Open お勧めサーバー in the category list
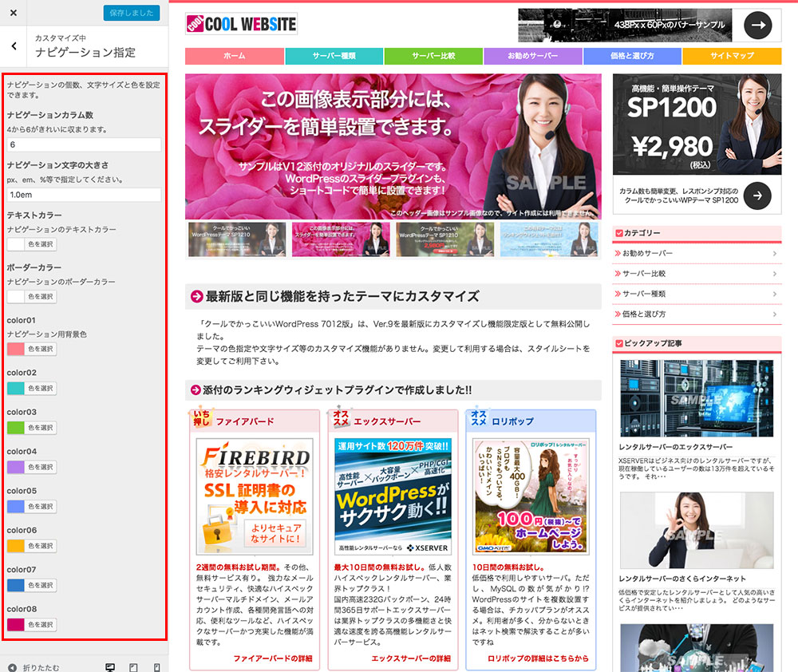The height and width of the screenshot is (672, 798). coord(697,253)
